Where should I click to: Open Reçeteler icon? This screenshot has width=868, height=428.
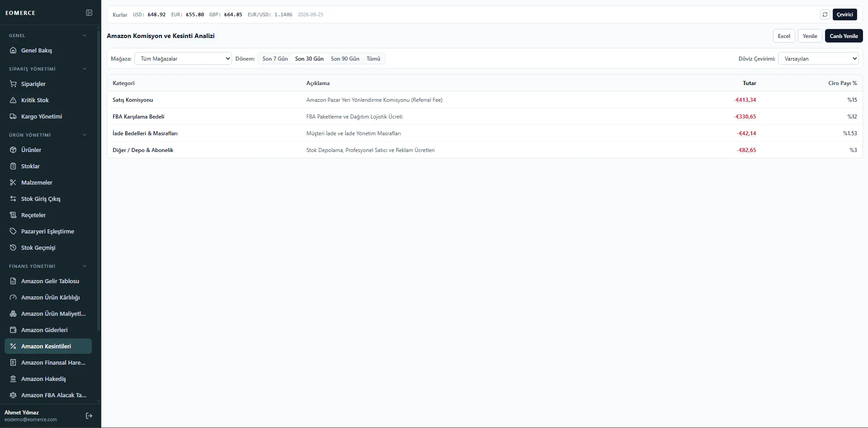point(13,215)
